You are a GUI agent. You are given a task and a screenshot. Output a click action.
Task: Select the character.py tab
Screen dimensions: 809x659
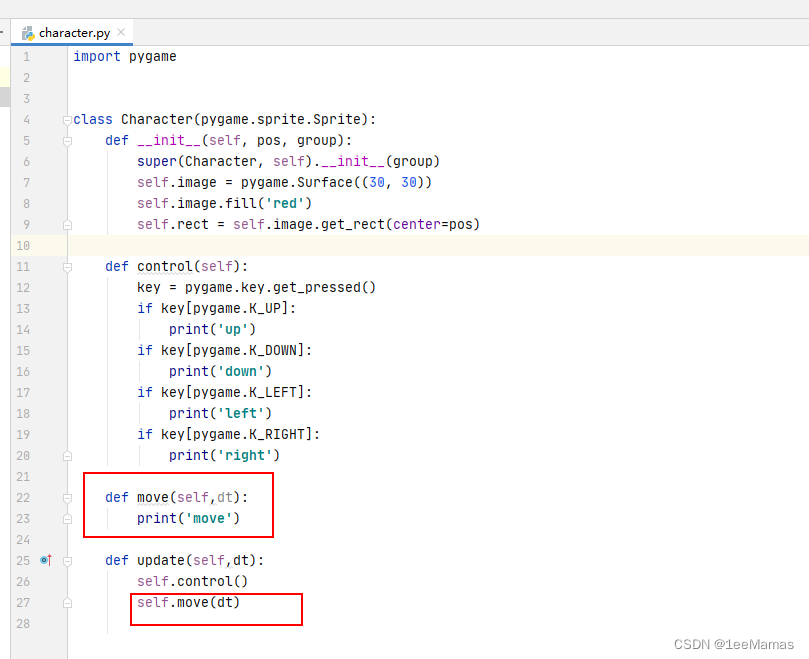(74, 33)
